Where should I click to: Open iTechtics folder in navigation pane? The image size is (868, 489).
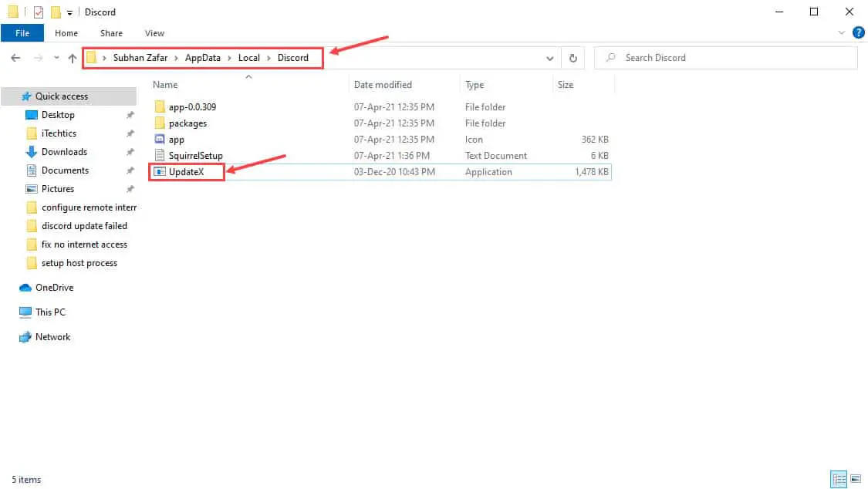click(x=59, y=133)
